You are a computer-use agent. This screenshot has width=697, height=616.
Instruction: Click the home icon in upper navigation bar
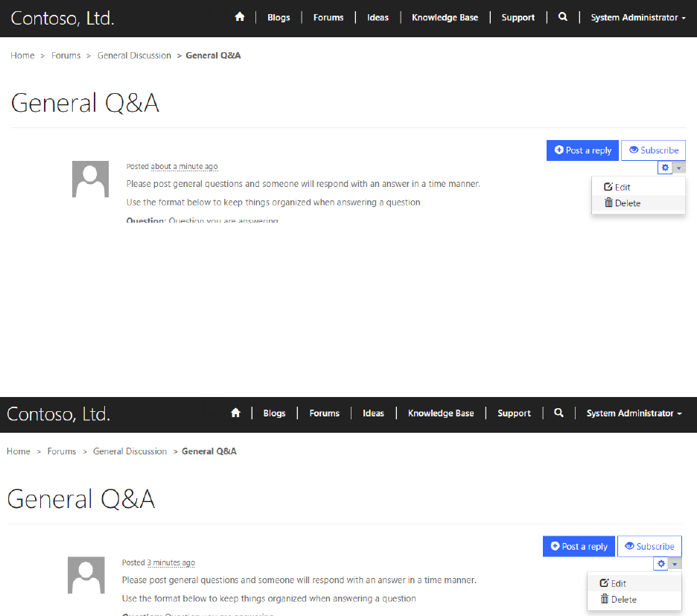[240, 17]
